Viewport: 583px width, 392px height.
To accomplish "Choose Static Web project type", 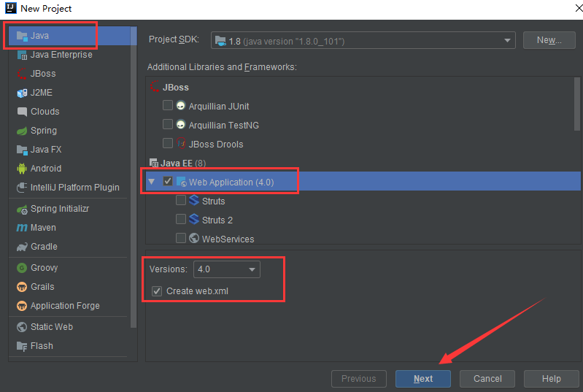I will point(52,327).
